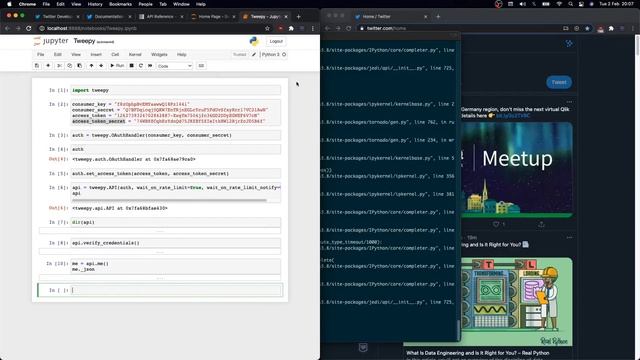
Task: Click the edit mode pencil indicator
Action: click(x=254, y=54)
